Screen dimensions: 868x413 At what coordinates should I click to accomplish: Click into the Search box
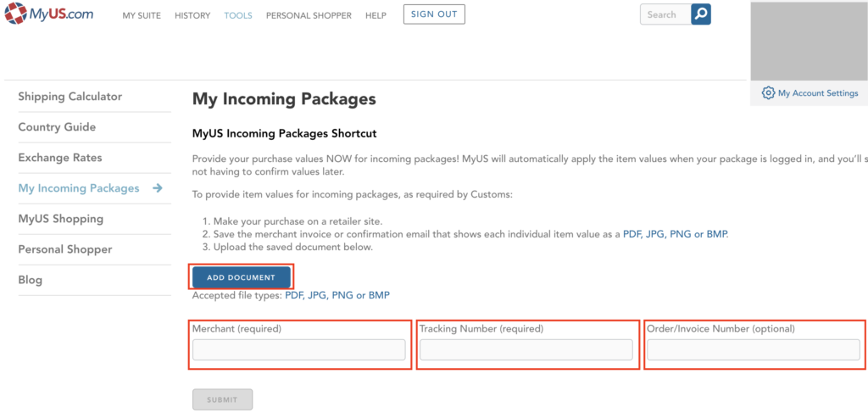pyautogui.click(x=666, y=14)
